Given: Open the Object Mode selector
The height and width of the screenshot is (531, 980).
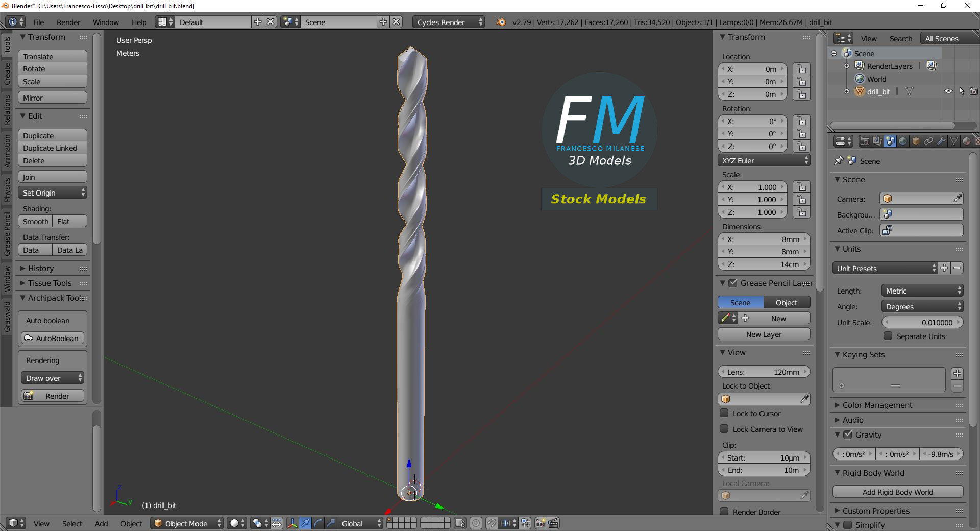Looking at the screenshot, I should coord(187,523).
